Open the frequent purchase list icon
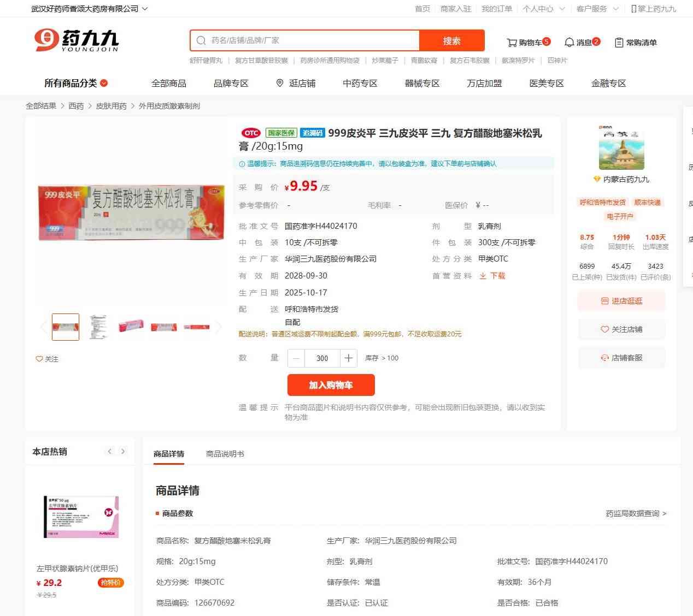The height and width of the screenshot is (616, 693). point(619,43)
